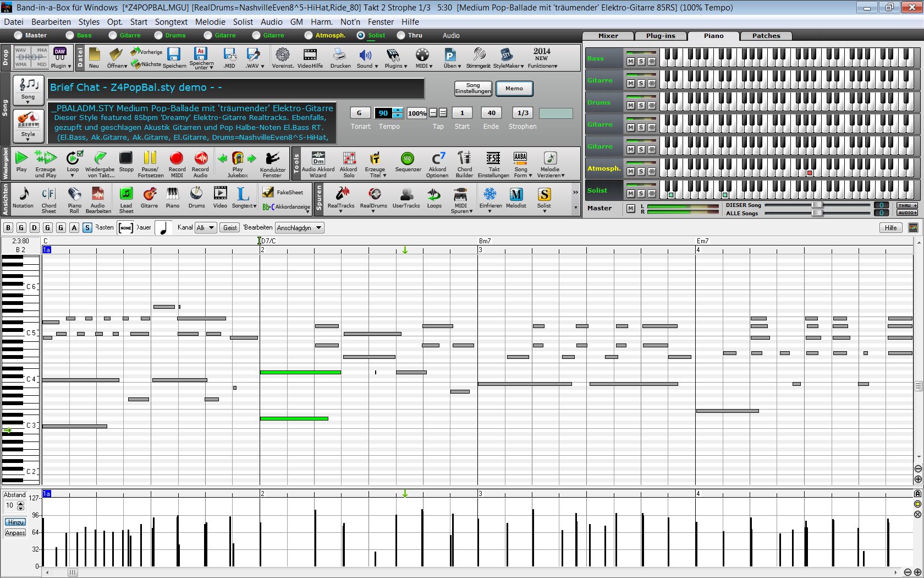Select the Drums track radio button

click(159, 35)
